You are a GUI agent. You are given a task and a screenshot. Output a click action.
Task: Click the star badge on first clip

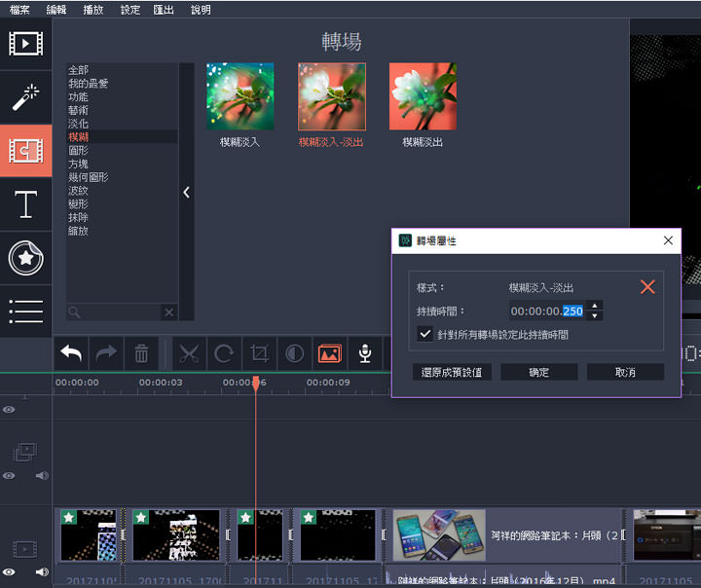69,517
